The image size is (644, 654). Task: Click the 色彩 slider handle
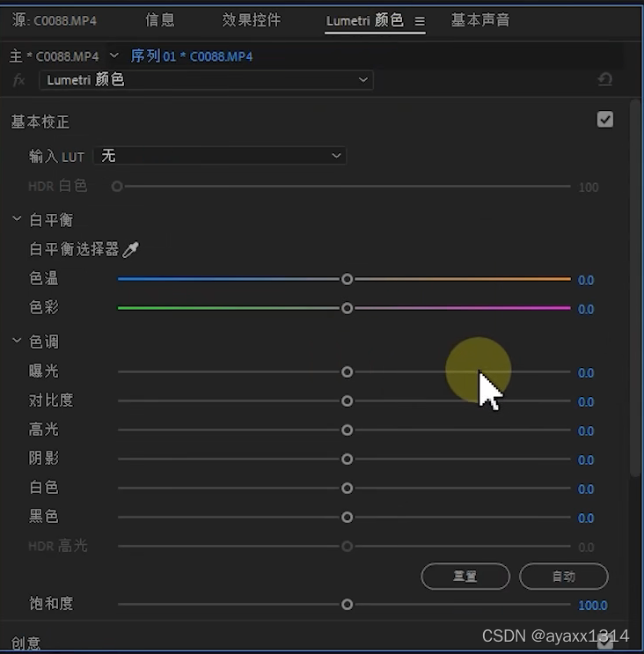click(x=347, y=308)
